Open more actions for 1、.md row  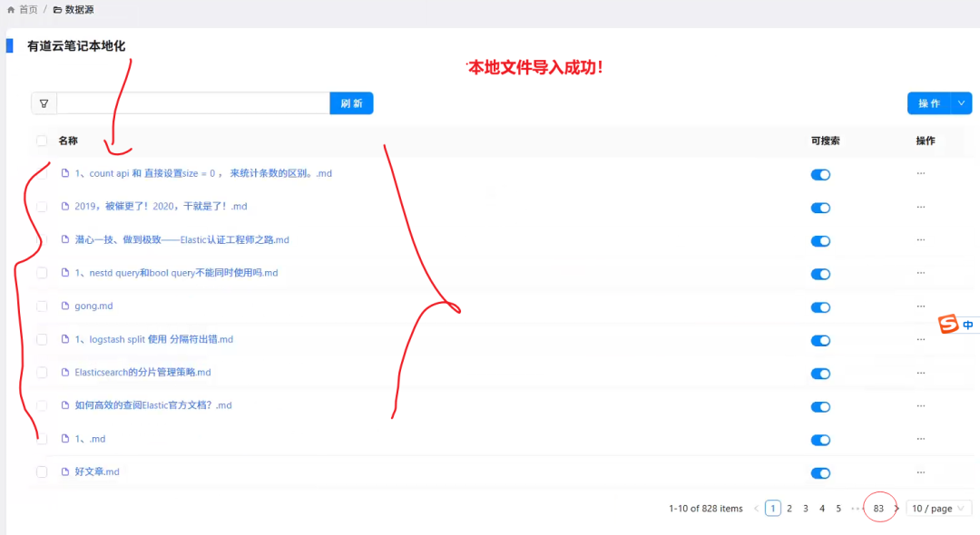click(921, 439)
